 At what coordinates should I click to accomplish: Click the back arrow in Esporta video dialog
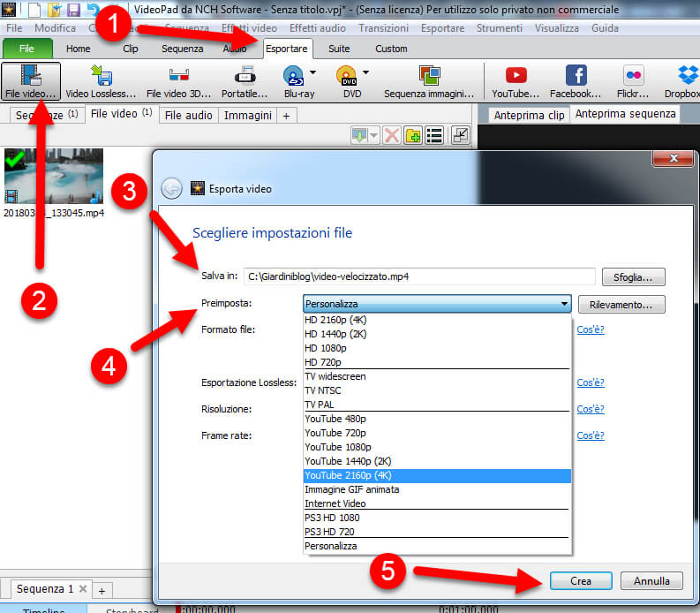point(171,188)
